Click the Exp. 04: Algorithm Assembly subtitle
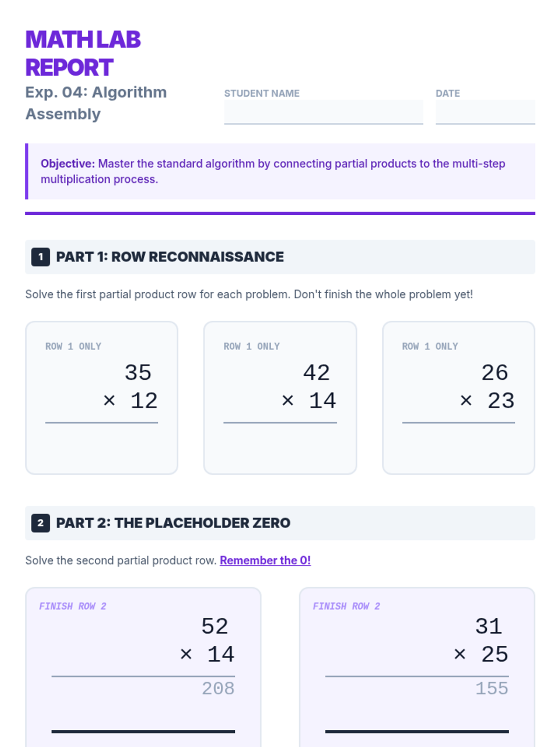 point(96,103)
